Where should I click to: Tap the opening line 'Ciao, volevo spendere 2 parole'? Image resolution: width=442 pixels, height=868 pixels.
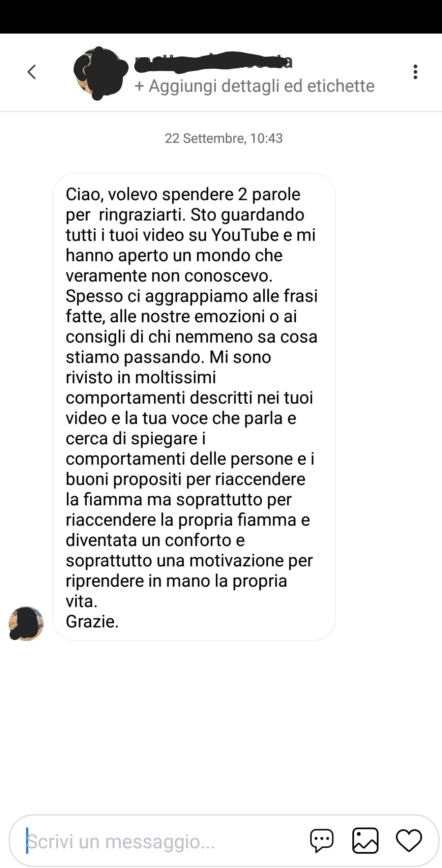[183, 194]
